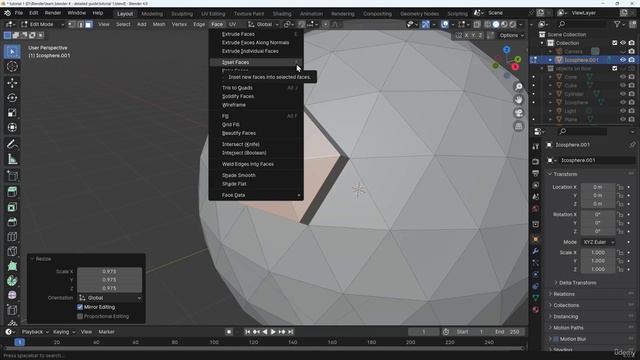Open the Tool properties tab
Viewport: 640px width, 360px height.
pyautogui.click(x=536, y=146)
